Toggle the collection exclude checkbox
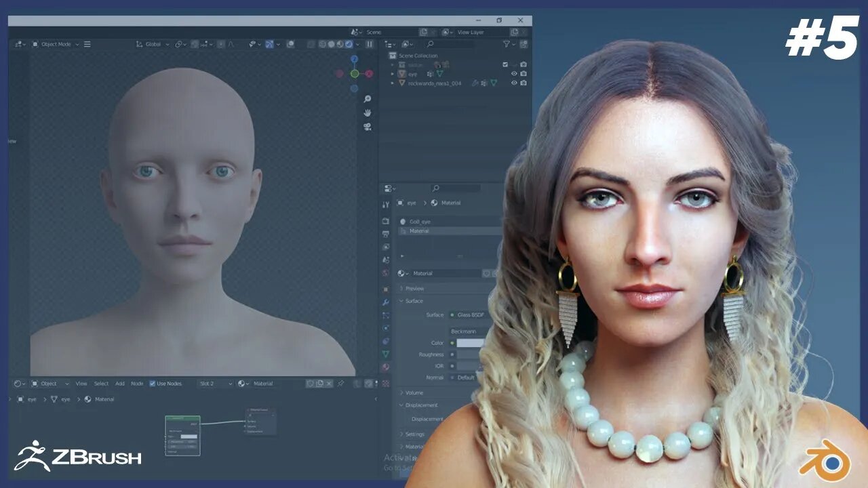Image resolution: width=868 pixels, height=488 pixels. point(505,64)
